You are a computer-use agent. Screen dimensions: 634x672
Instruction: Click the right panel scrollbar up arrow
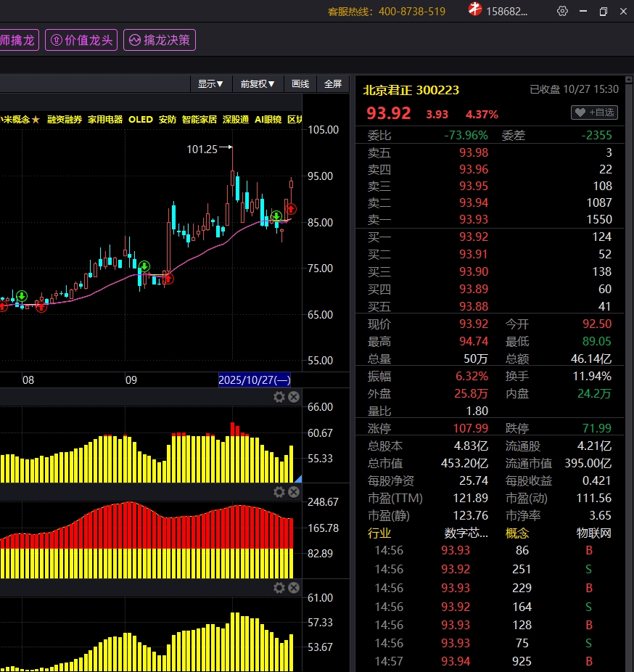629,80
